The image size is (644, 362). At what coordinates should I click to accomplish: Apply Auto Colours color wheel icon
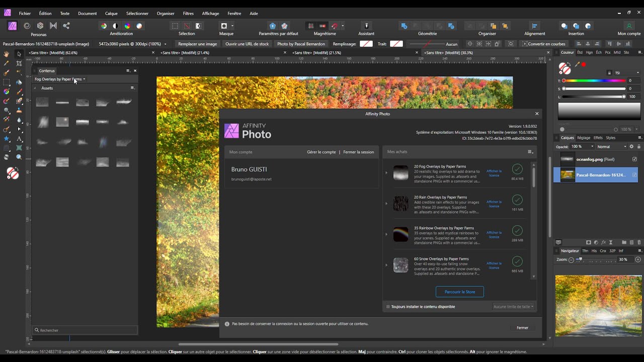[127, 26]
